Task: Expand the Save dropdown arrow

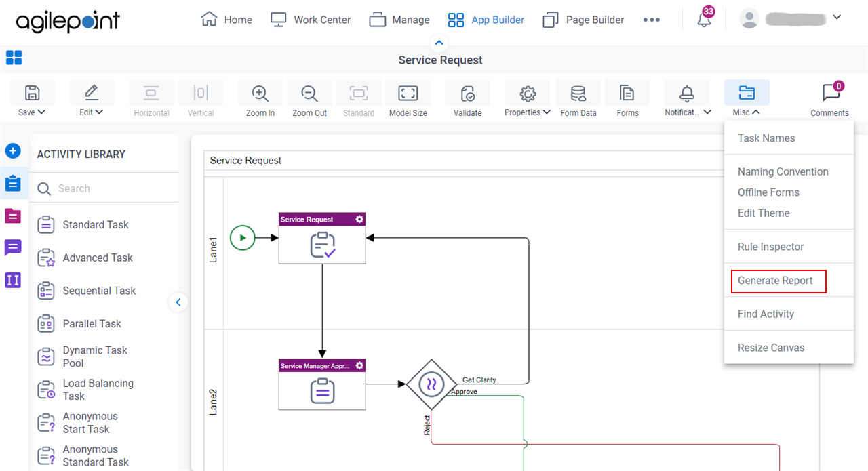Action: pos(41,112)
